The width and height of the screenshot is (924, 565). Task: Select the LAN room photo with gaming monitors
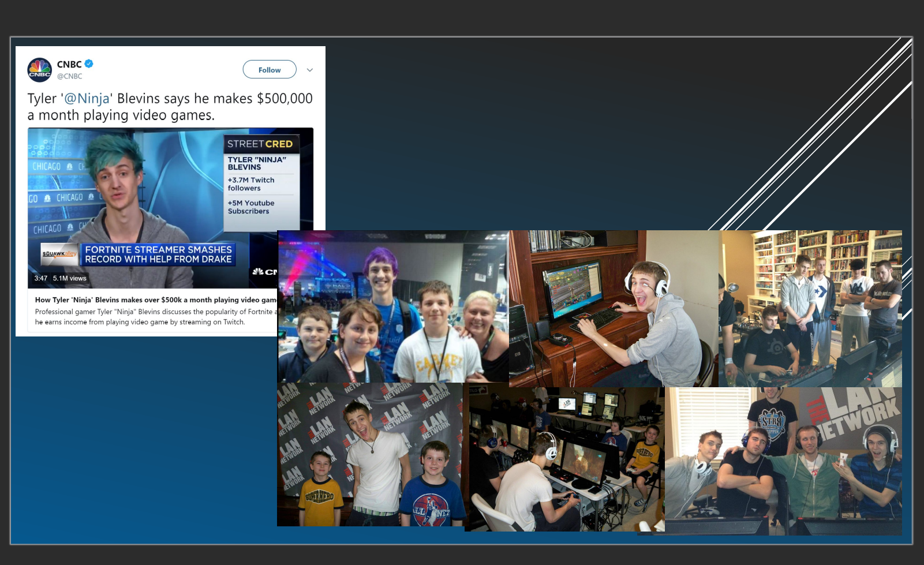[566, 459]
